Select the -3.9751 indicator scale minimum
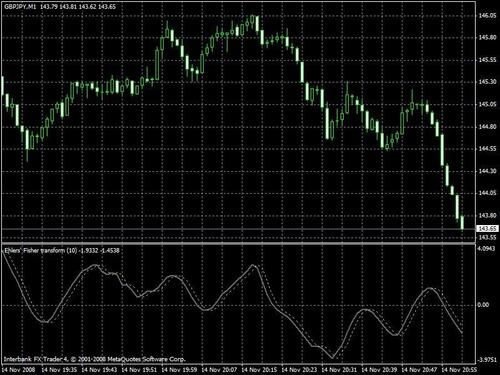500x375 pixels. click(487, 360)
